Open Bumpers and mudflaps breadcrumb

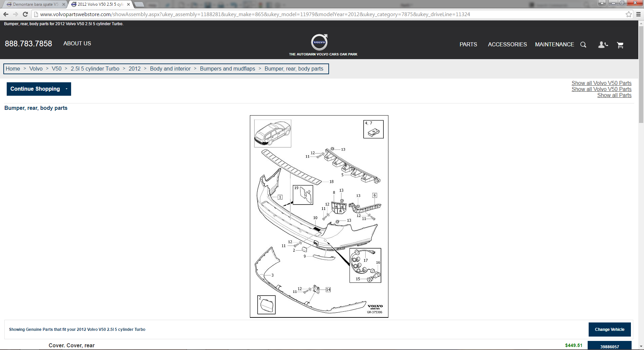point(227,69)
